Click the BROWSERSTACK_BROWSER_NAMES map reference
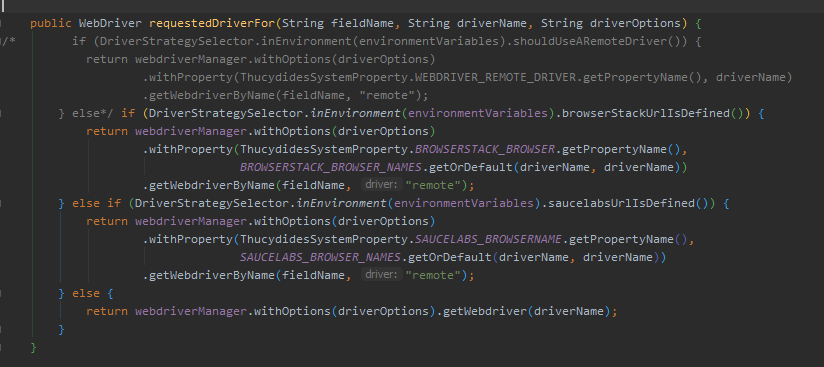The width and height of the screenshot is (824, 367). (331, 167)
